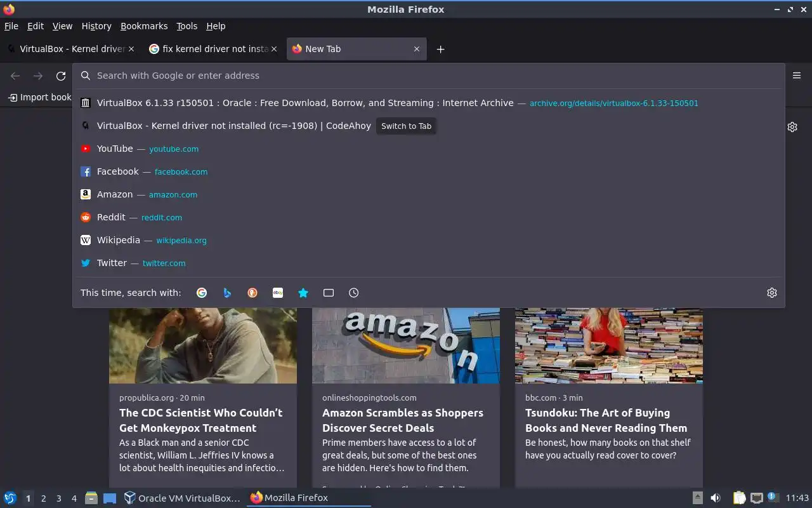Viewport: 812px width, 508px height.
Task: Reload the current page
Action: [x=61, y=76]
